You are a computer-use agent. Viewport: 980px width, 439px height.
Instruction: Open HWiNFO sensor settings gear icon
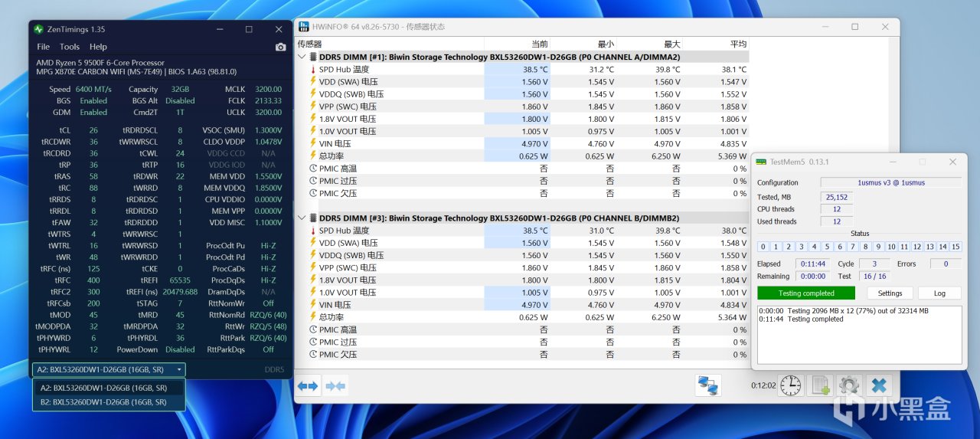pos(848,385)
